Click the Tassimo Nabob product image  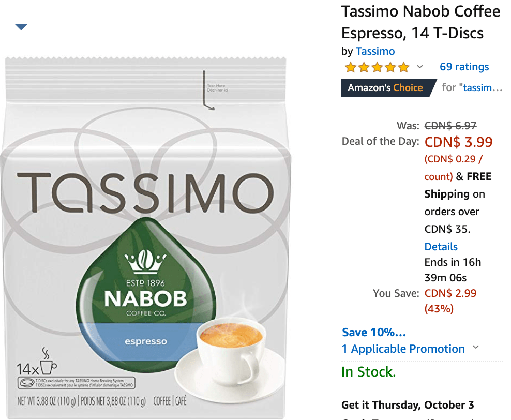[x=145, y=238]
